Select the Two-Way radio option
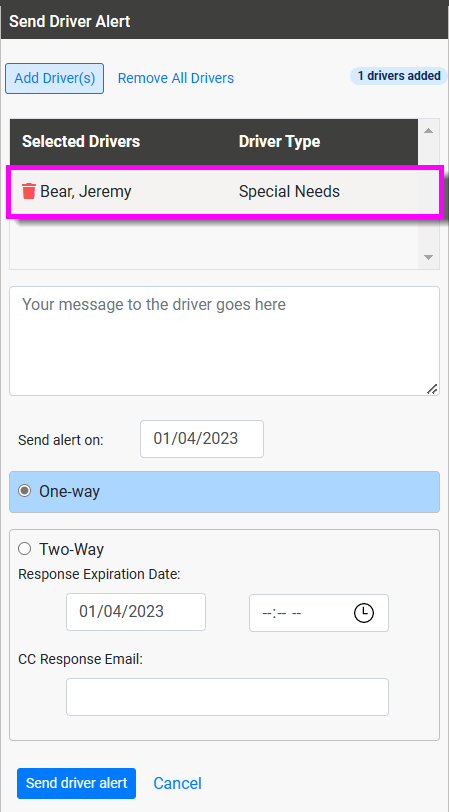This screenshot has height=812, width=449. (x=24, y=548)
